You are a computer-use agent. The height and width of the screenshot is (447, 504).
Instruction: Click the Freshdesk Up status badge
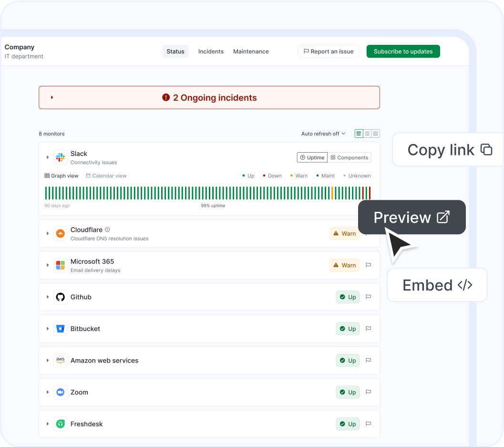[x=348, y=424]
